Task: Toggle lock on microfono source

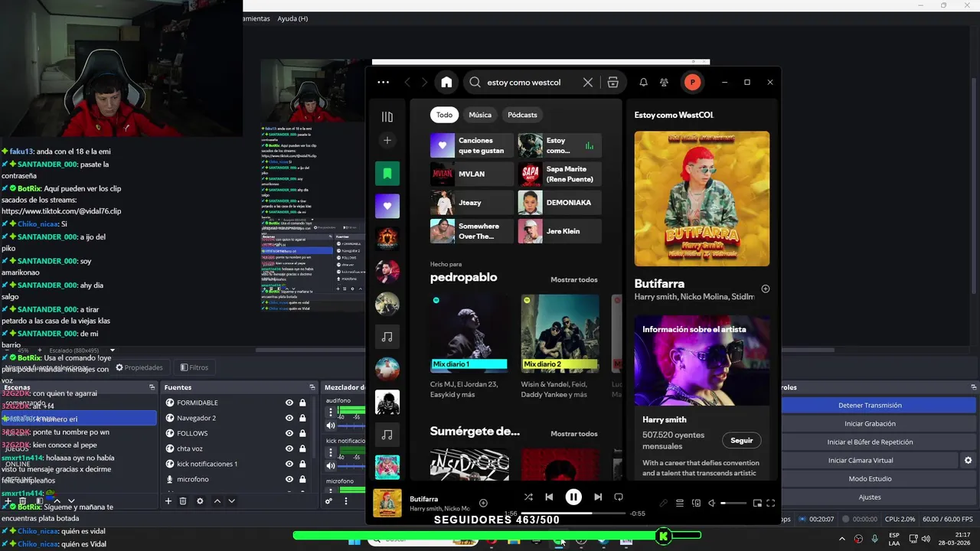Action: point(302,479)
